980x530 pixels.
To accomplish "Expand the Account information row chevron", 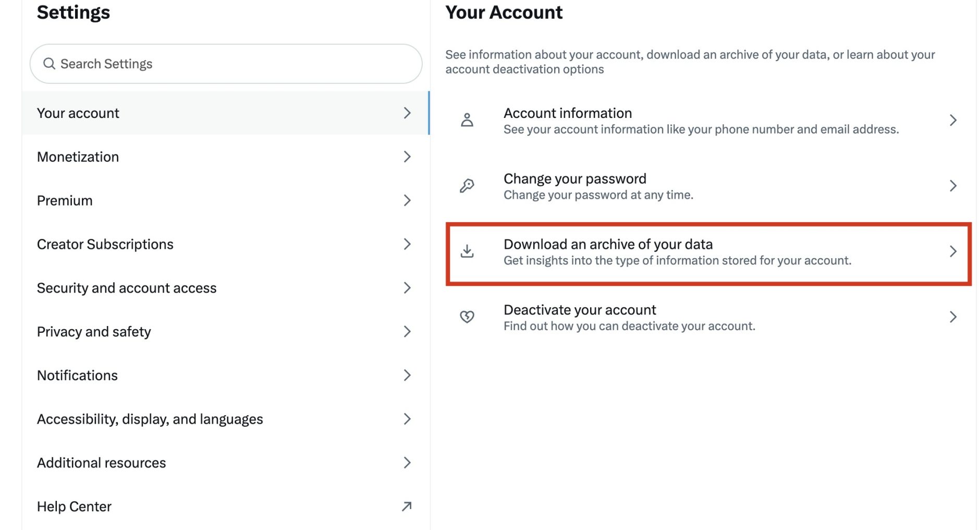I will pos(953,120).
